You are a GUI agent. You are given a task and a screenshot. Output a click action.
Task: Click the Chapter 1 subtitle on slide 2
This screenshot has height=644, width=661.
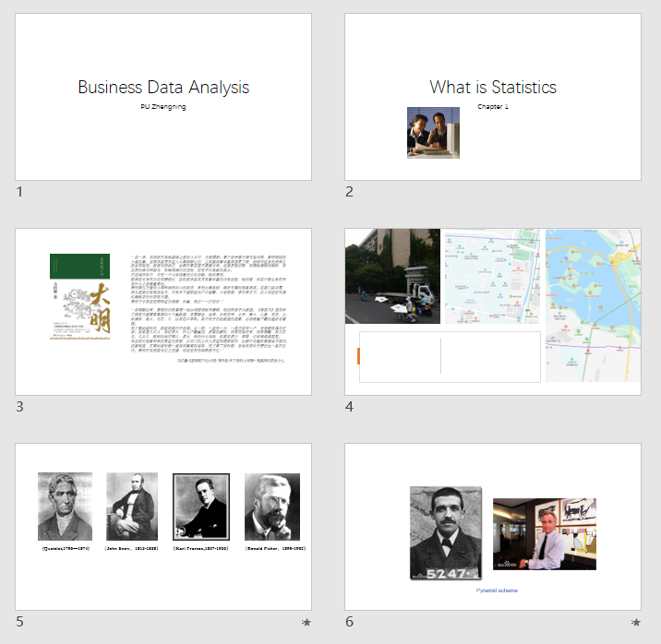(x=493, y=107)
